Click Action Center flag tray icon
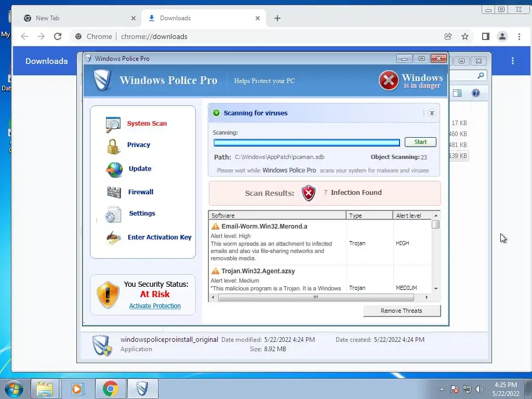Viewport: 532px width, 399px height. click(x=454, y=389)
